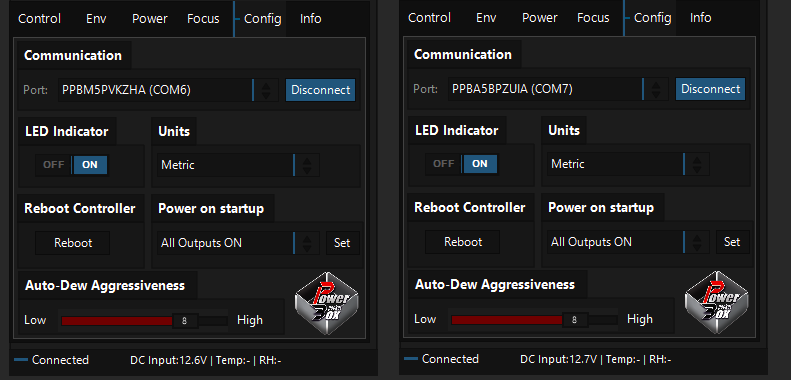Turn LED Indicator ON in right window
The height and width of the screenshot is (380, 791).
pos(480,164)
